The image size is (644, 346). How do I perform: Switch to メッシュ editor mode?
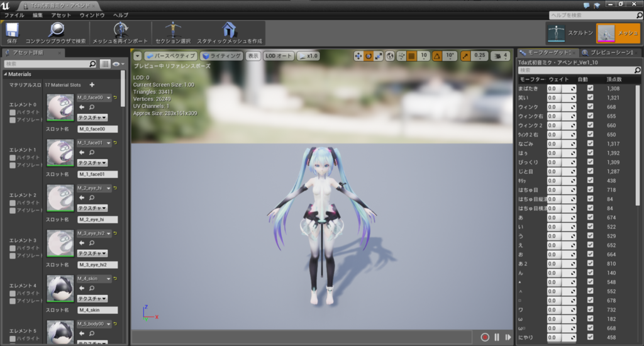pyautogui.click(x=618, y=33)
